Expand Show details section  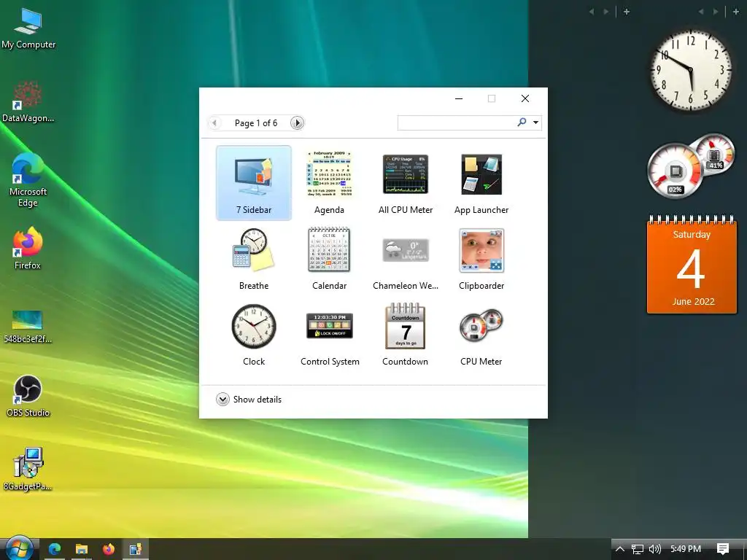249,399
